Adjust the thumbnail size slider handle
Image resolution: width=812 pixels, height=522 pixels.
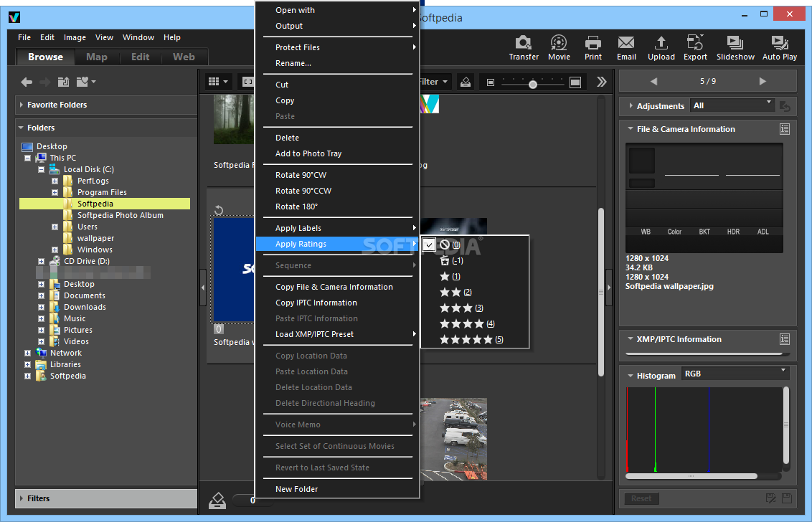coord(532,84)
